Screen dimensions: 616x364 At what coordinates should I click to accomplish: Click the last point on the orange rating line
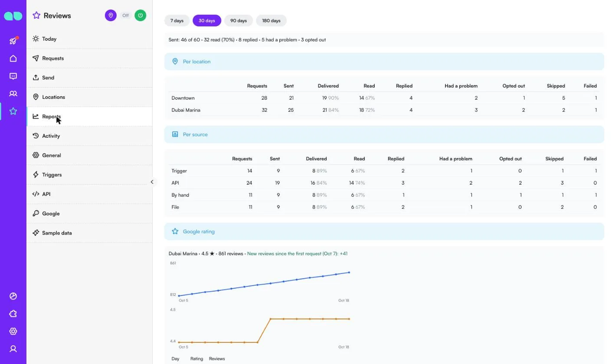point(349,319)
